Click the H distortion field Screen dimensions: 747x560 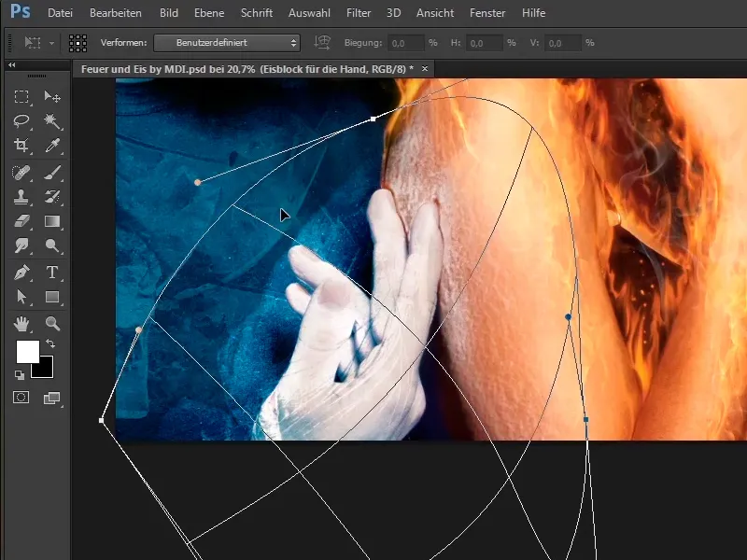click(484, 43)
